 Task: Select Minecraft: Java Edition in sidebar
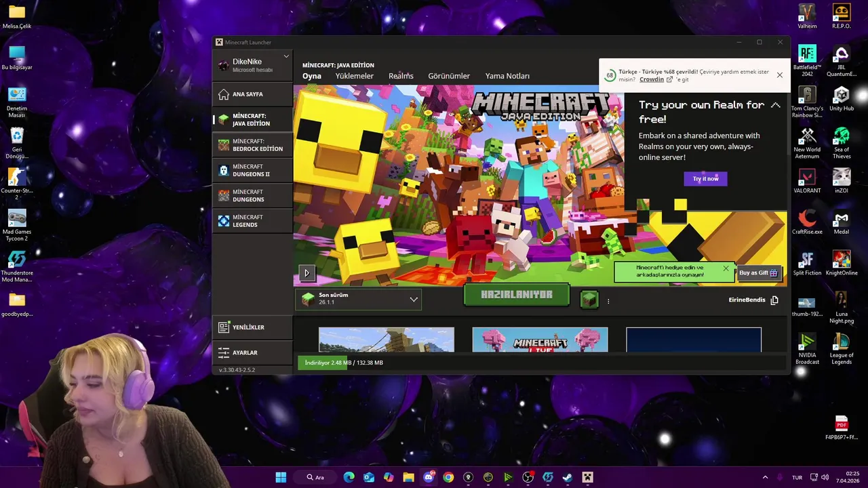tap(252, 119)
